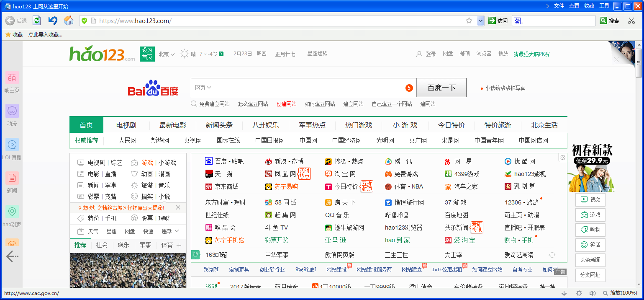Click the home icon in browser toolbar
Image resolution: width=644 pixels, height=300 pixels.
tap(69, 21)
